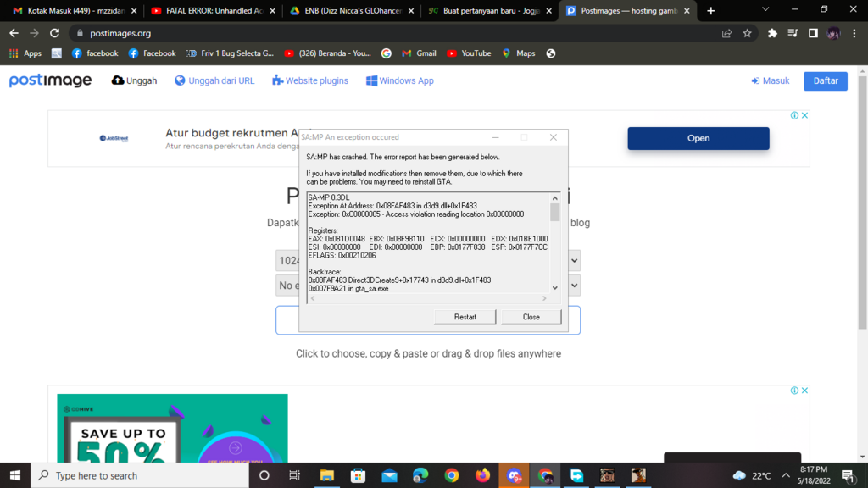The height and width of the screenshot is (488, 868).
Task: Open the Friv 1 Bug Selecta bookmark
Action: coord(230,53)
